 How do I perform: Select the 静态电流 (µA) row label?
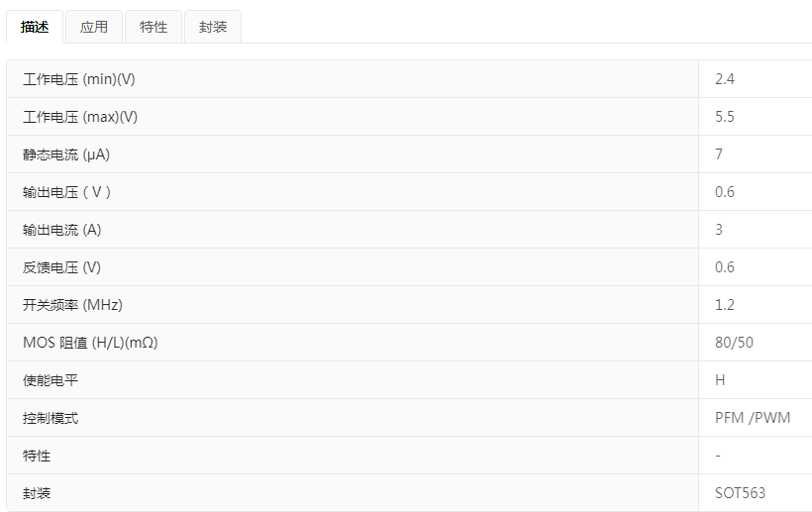coord(66,154)
